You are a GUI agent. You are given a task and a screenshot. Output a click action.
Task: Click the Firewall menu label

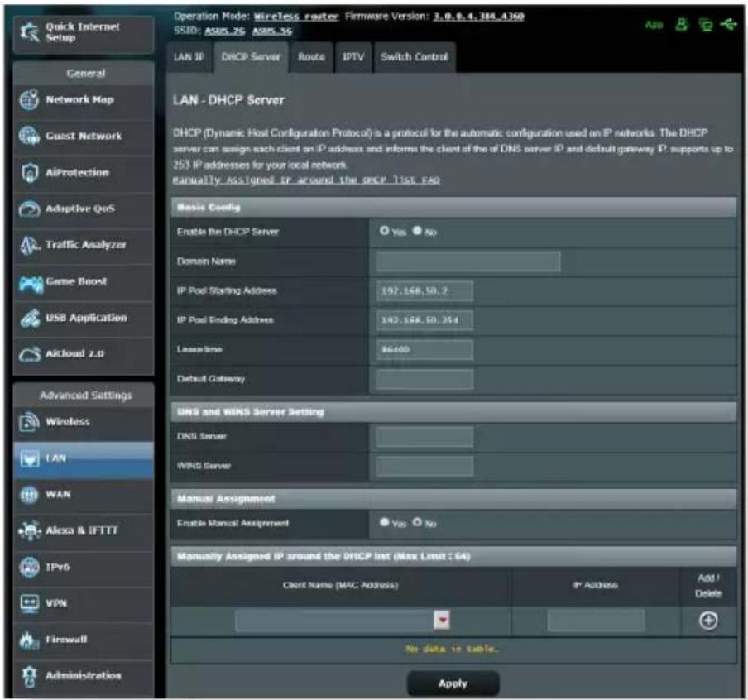66,640
